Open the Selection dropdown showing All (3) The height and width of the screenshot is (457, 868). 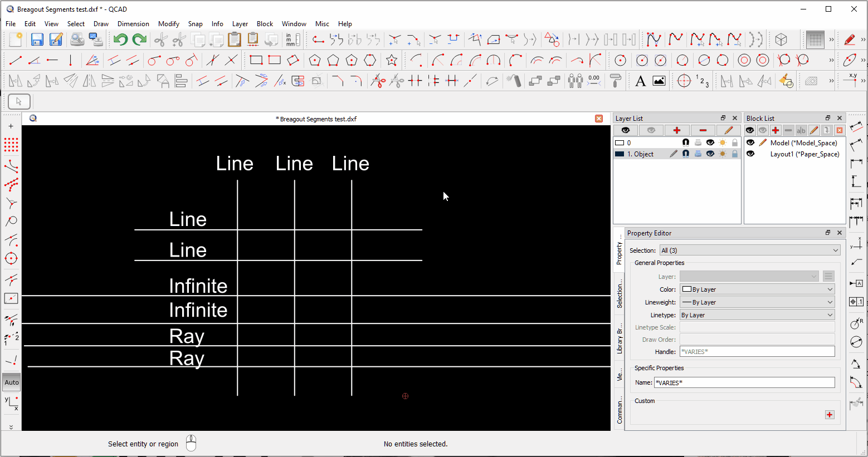pyautogui.click(x=749, y=250)
